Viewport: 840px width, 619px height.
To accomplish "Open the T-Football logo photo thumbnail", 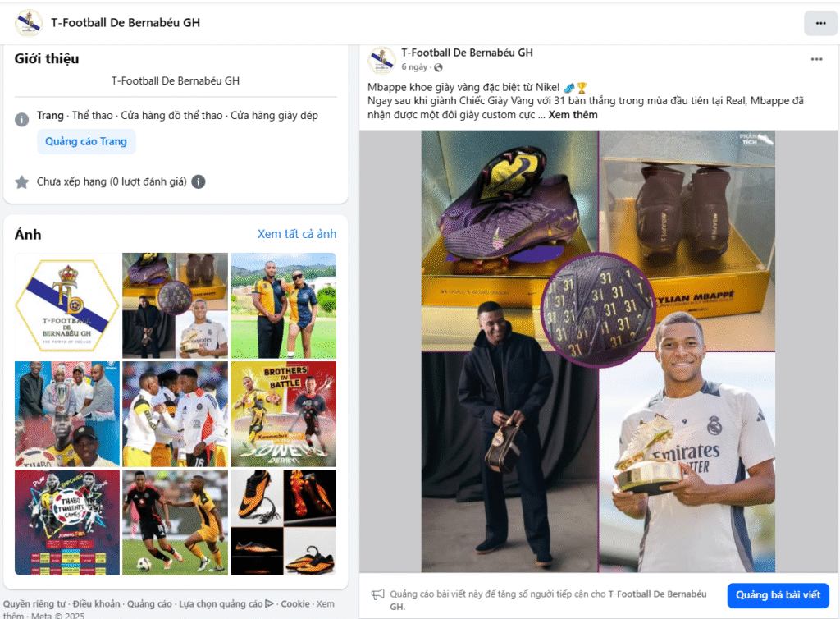I will 67,305.
